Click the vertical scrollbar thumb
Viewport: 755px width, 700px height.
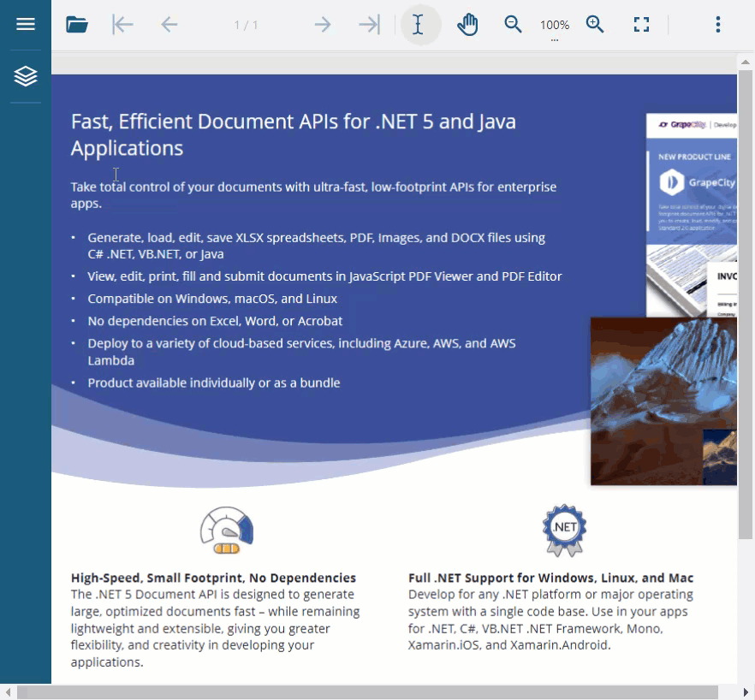[x=746, y=305]
